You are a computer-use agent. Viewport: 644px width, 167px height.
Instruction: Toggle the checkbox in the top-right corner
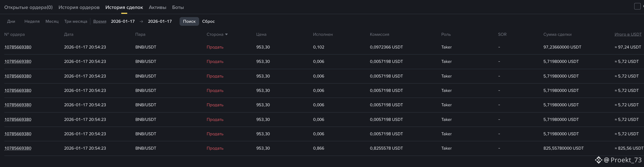(637, 6)
